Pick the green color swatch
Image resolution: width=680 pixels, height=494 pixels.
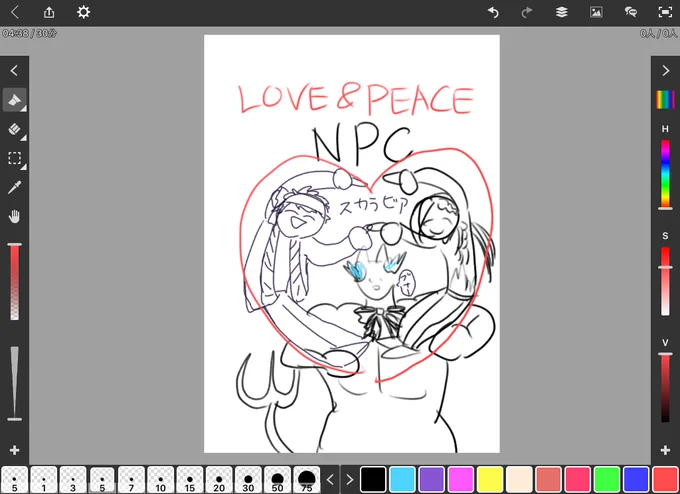pyautogui.click(x=607, y=480)
